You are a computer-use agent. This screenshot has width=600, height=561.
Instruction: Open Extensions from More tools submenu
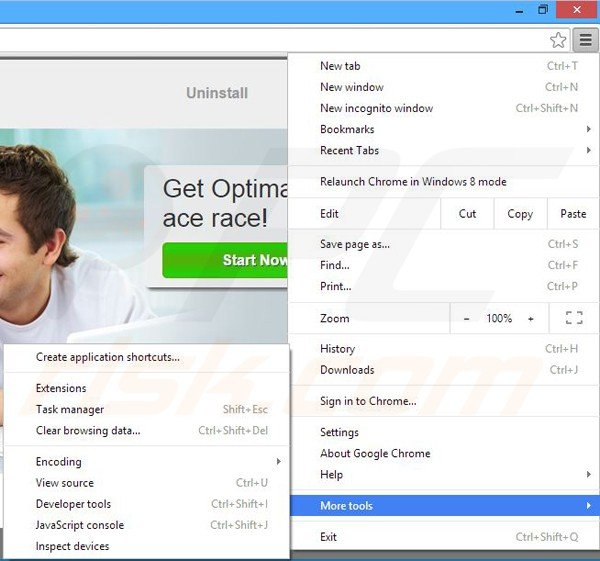coord(147,388)
